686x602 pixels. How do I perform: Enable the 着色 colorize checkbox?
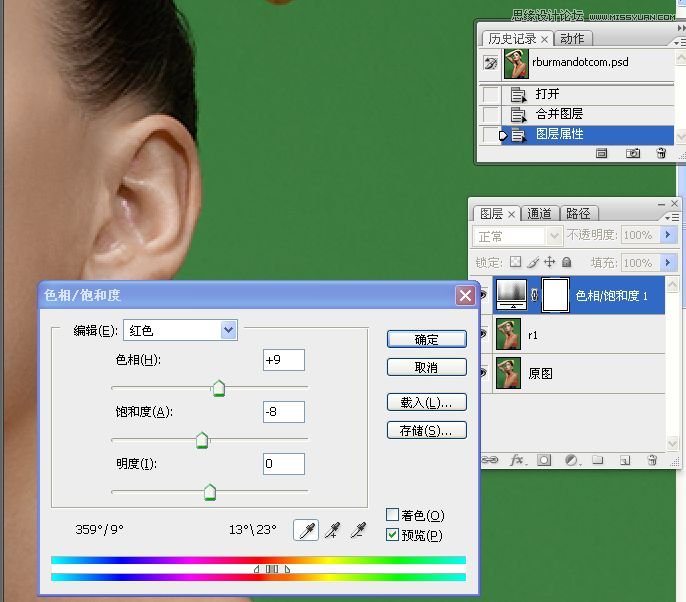pyautogui.click(x=393, y=515)
